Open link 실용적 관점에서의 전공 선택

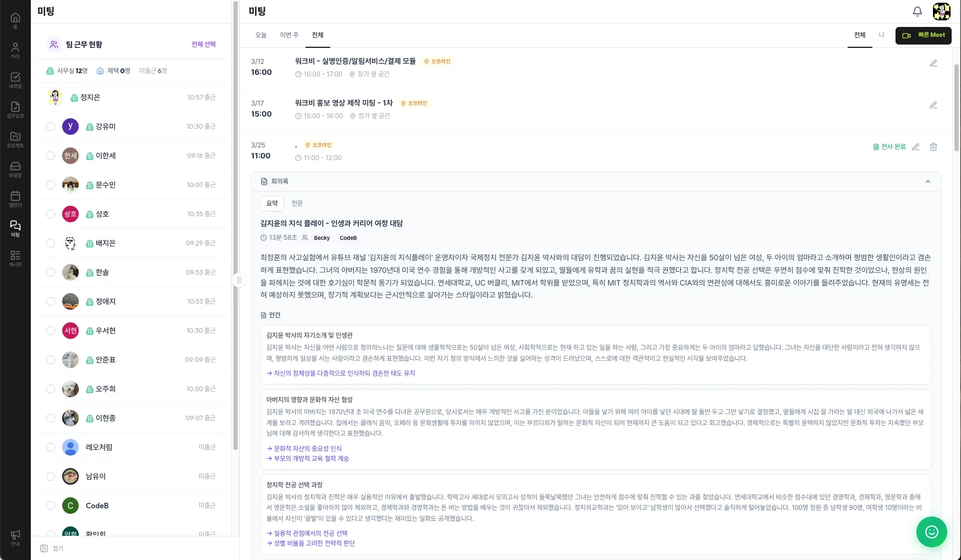point(307,534)
